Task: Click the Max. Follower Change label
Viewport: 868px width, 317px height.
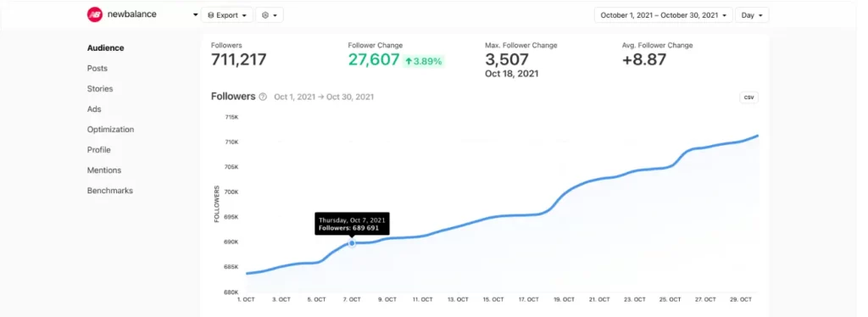Action: click(x=521, y=46)
